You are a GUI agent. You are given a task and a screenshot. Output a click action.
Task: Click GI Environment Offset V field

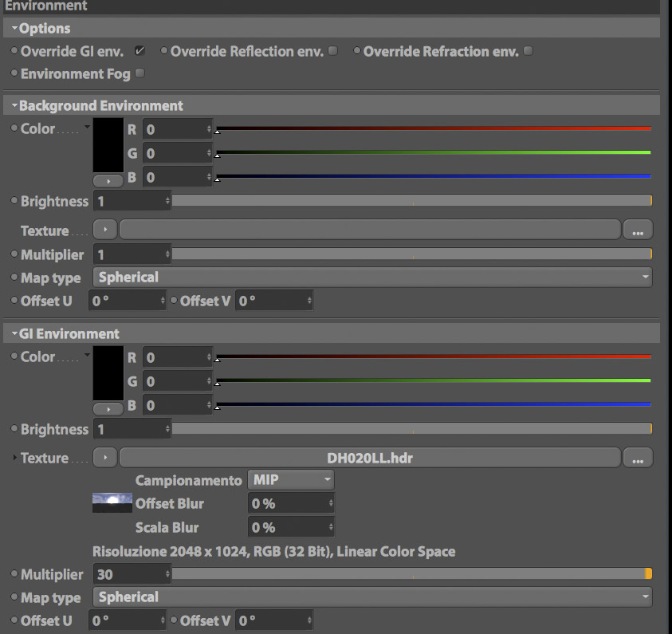[x=274, y=620]
